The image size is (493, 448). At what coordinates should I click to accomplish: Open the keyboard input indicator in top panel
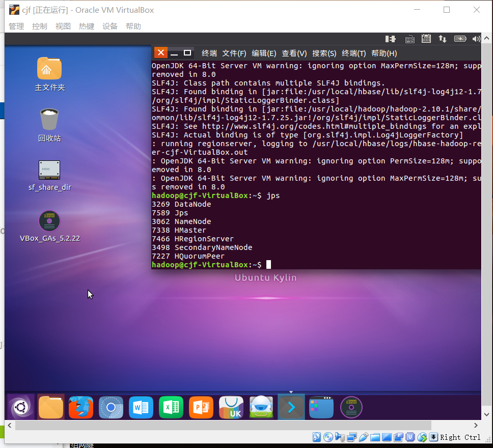point(409,39)
